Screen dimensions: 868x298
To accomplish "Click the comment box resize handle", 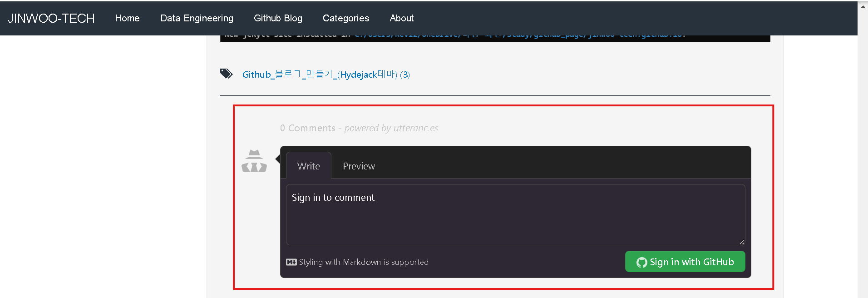I will coord(741,242).
